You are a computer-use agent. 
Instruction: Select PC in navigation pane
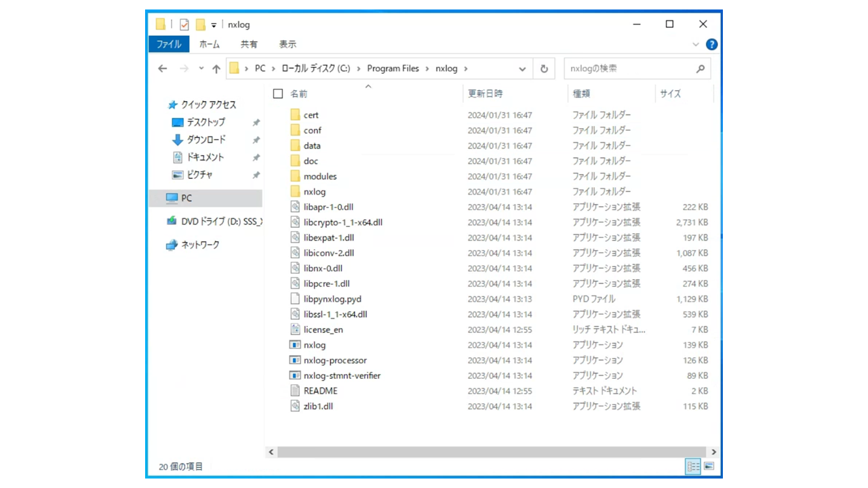186,198
